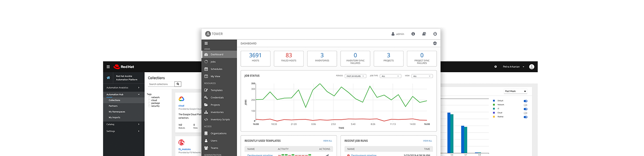Screen dimensions: 644x156
Task: Open Partners in Automation Hub menu
Action: pos(124,106)
